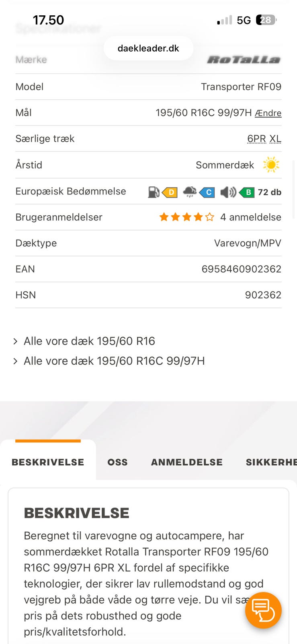Select the rain cloud icon in Europæisk Bedømmelse
This screenshot has height=644, width=297.
pos(189,192)
